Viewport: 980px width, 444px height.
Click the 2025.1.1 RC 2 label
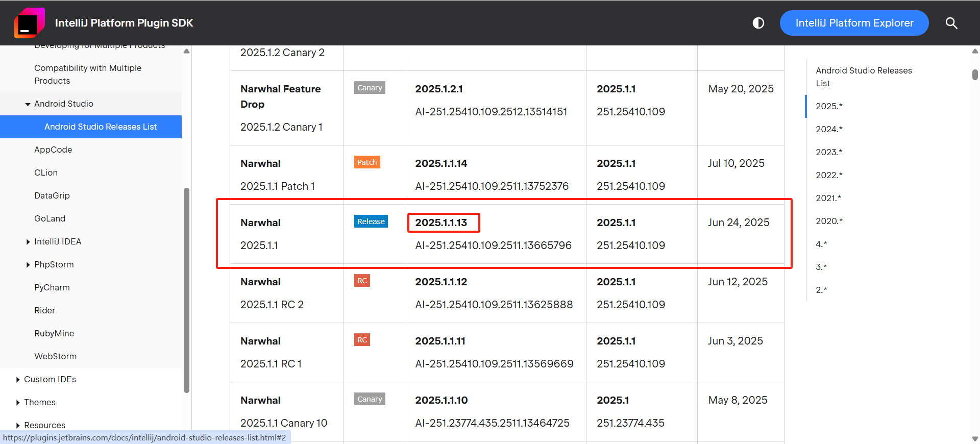[x=272, y=305]
